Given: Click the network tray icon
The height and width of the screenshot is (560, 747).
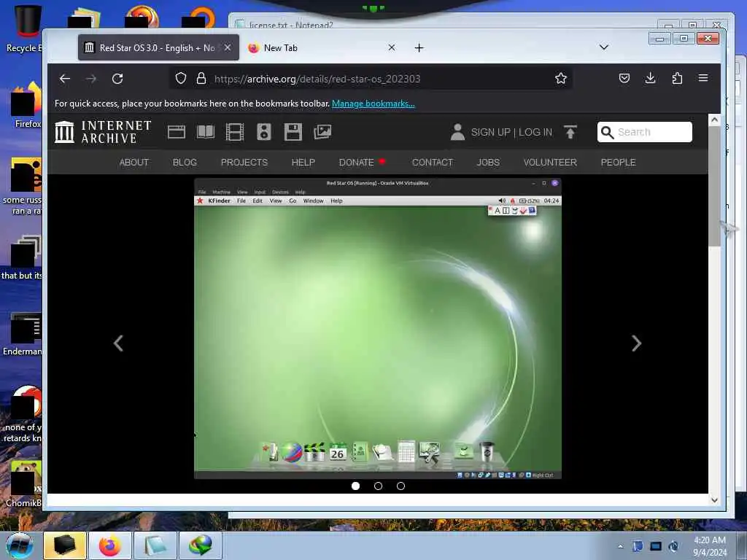Looking at the screenshot, I should [x=656, y=546].
